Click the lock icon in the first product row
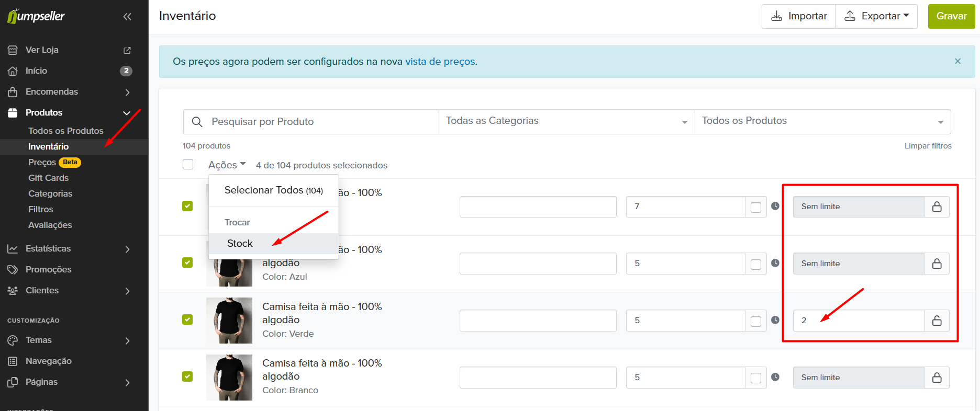The height and width of the screenshot is (411, 980). [x=937, y=207]
